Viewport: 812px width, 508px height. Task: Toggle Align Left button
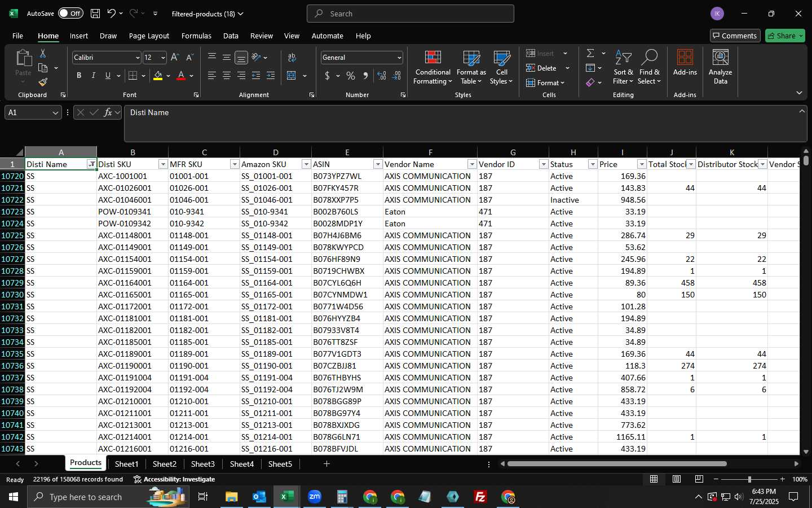[212, 76]
